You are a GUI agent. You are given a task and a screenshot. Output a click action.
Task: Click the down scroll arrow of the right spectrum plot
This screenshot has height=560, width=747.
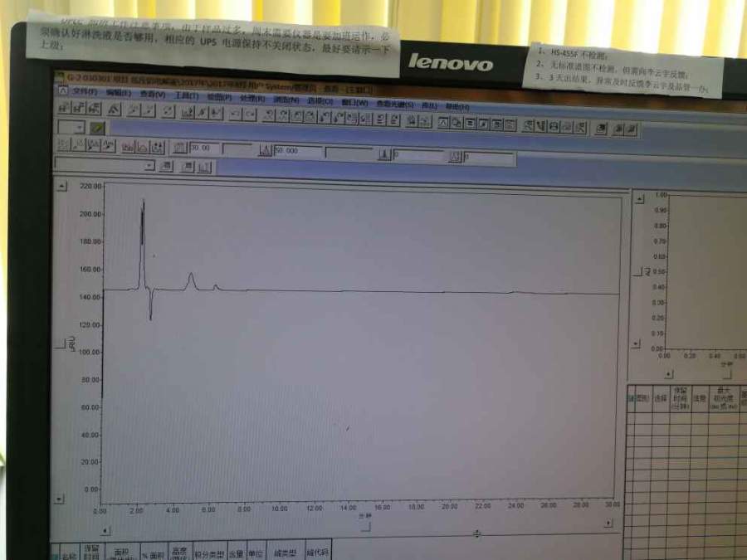636,343
